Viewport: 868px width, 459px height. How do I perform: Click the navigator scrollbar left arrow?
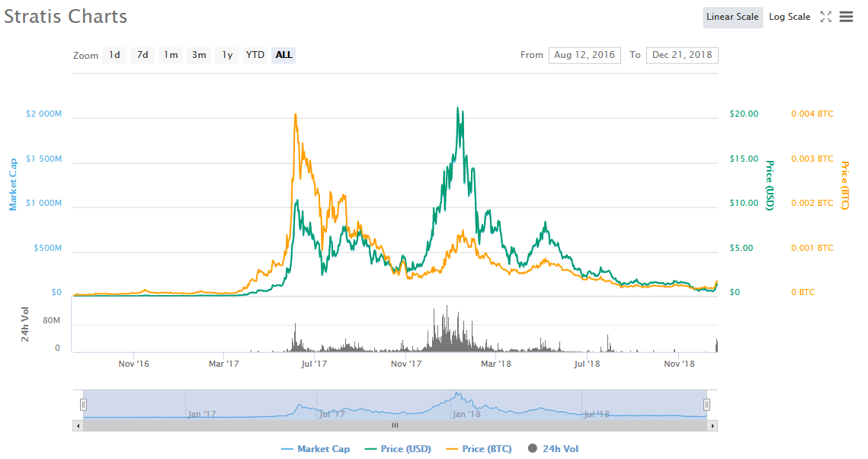coord(78,425)
